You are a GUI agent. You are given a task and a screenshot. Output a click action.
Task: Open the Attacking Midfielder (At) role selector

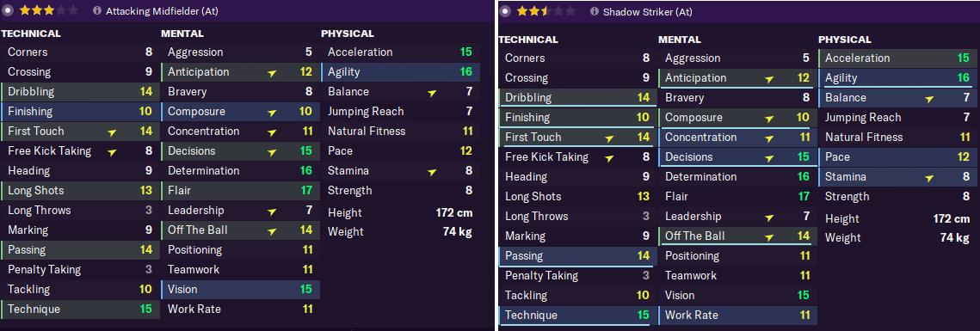(x=162, y=10)
